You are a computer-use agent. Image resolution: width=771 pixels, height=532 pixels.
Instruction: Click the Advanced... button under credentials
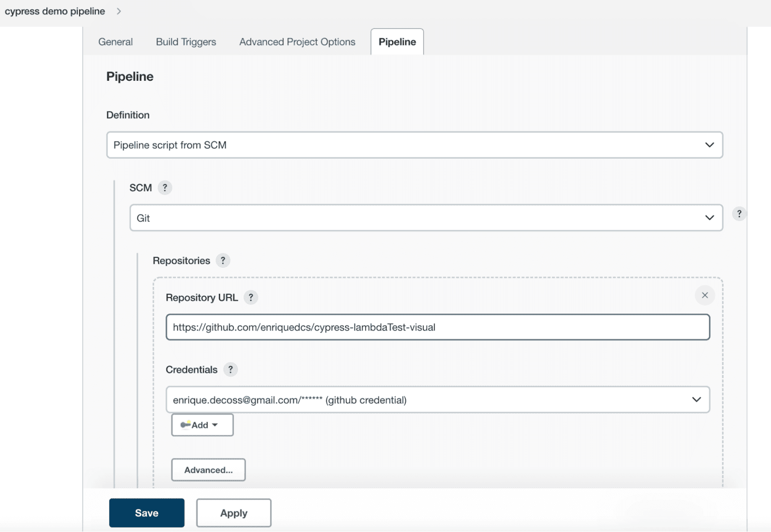tap(208, 470)
